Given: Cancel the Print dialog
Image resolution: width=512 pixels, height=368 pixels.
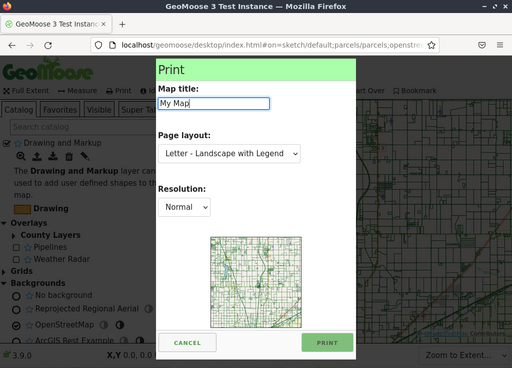Looking at the screenshot, I should (187, 342).
